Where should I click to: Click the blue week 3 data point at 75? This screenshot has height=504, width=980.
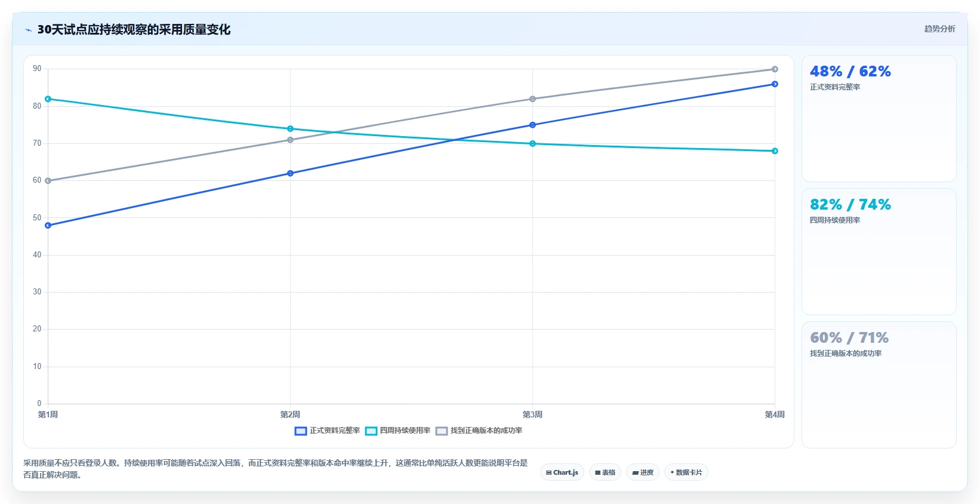(x=533, y=125)
